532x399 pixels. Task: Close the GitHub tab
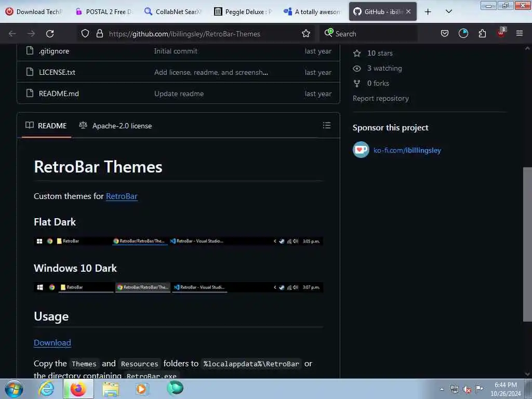click(408, 11)
